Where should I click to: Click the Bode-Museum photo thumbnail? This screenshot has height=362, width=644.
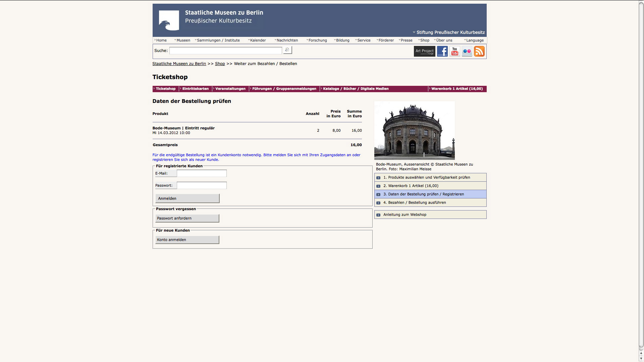point(414,130)
